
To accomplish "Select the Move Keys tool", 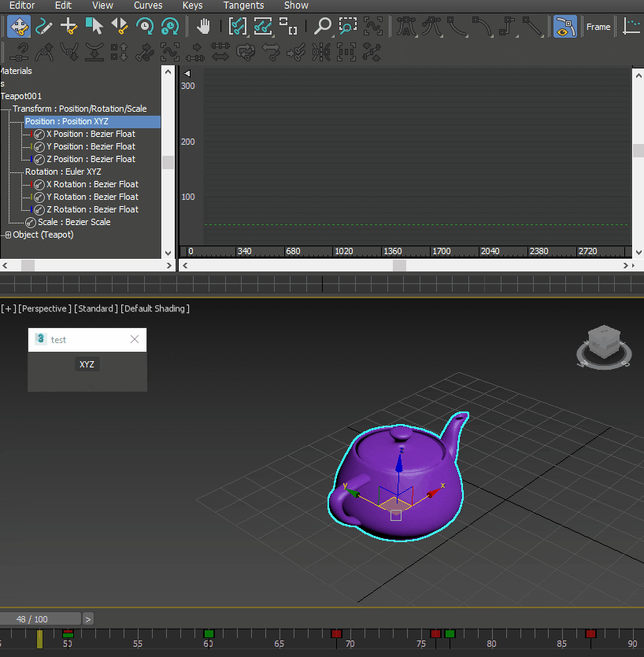I will click(19, 27).
